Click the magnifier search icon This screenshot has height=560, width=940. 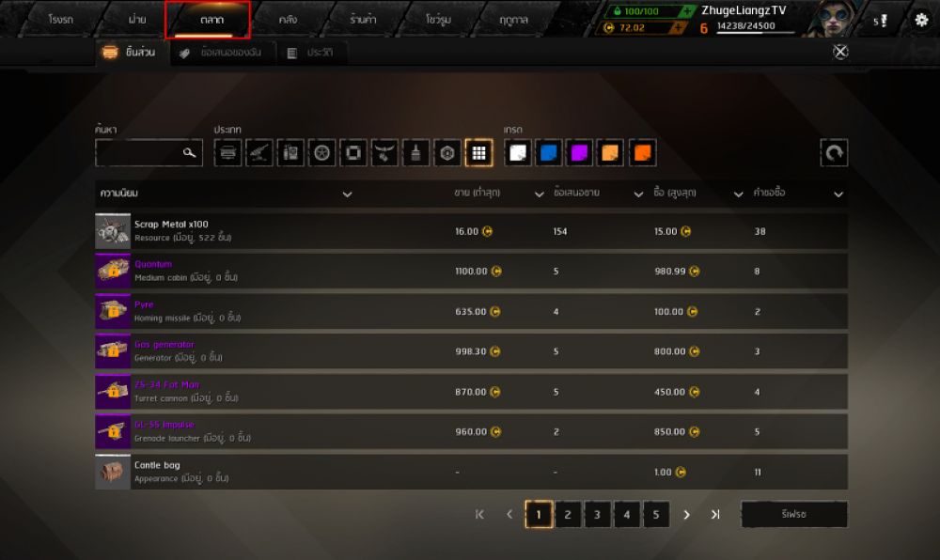pyautogui.click(x=190, y=153)
